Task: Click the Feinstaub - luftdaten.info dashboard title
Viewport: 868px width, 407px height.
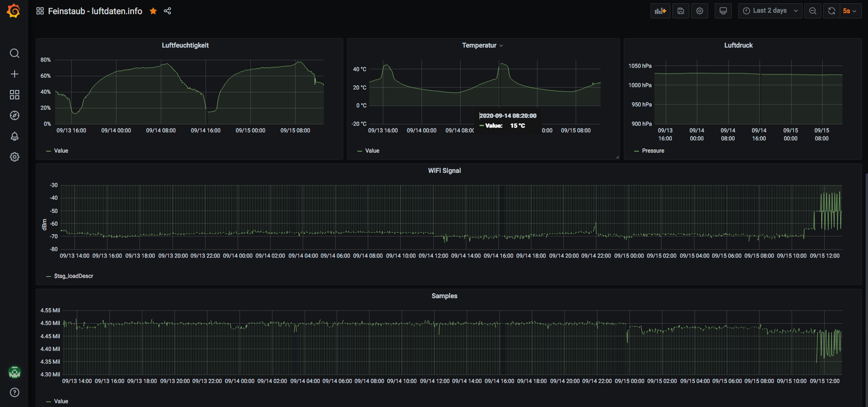Action: 95,11
